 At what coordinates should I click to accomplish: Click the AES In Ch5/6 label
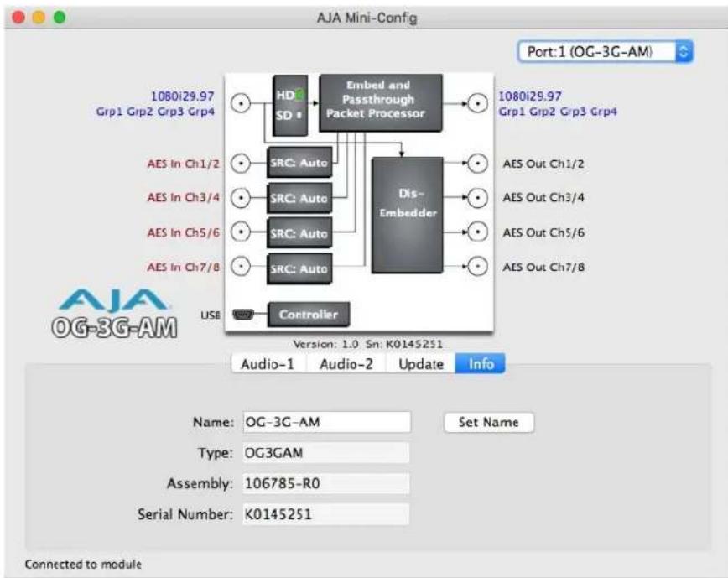pyautogui.click(x=184, y=232)
